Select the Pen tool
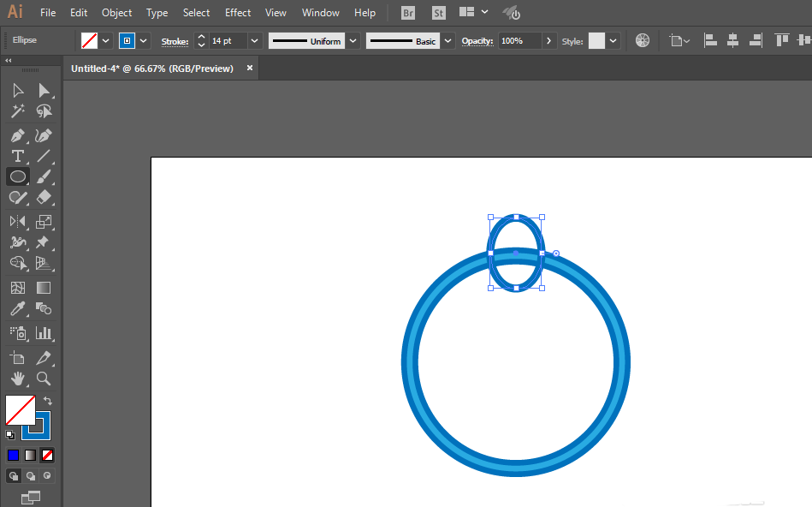The image size is (812, 507). pos(18,136)
